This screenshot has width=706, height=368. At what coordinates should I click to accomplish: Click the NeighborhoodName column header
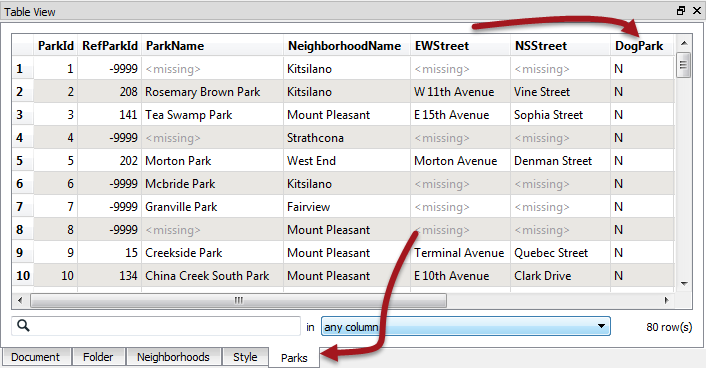click(347, 45)
